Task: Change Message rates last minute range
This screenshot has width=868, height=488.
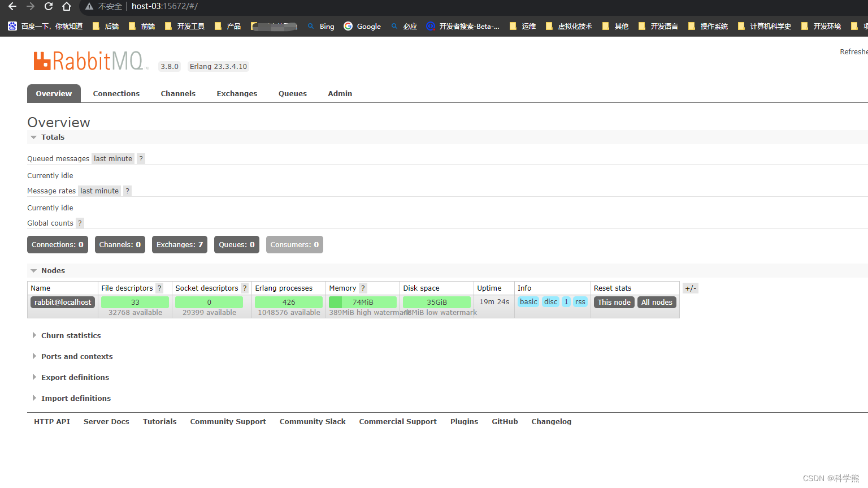Action: click(99, 191)
